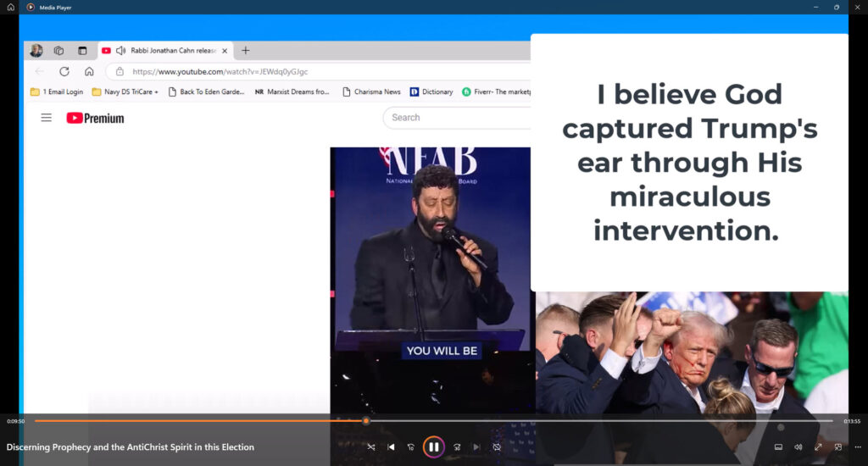
Task: Open the 1 Email Login bookmark folder
Action: [x=57, y=92]
